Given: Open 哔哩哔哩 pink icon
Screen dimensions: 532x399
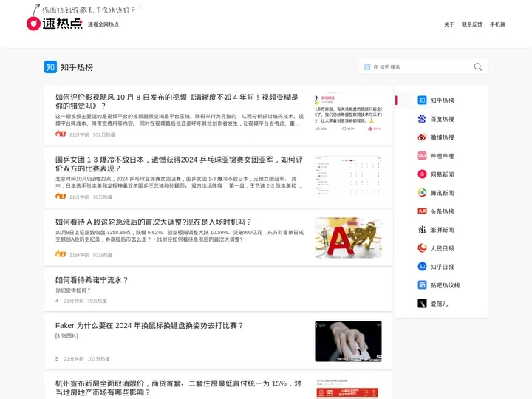Looking at the screenshot, I should point(422,156).
